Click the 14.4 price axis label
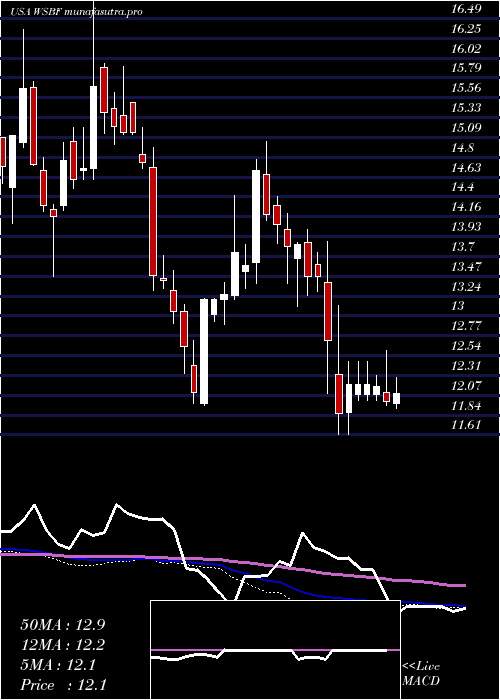Screen dimensions: 500x700 462,188
